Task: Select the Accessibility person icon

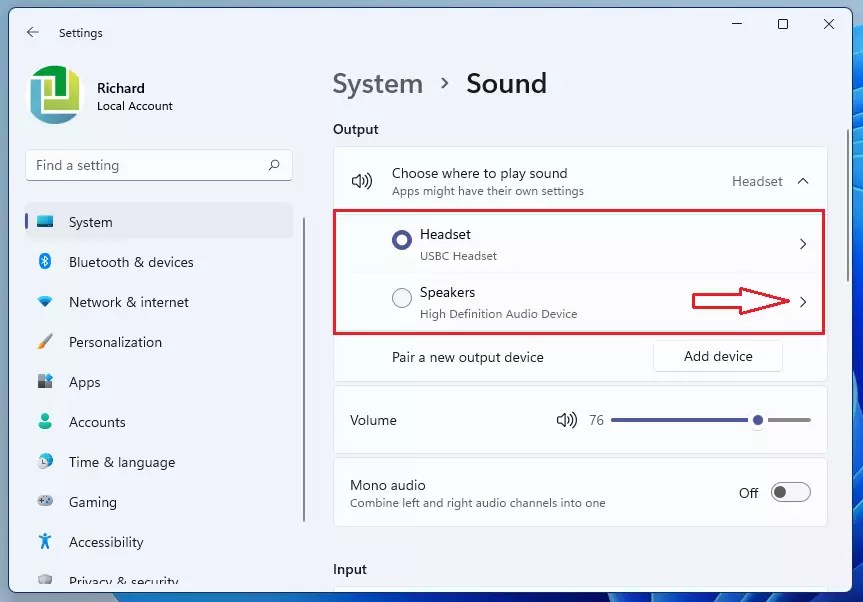Action: [x=44, y=542]
